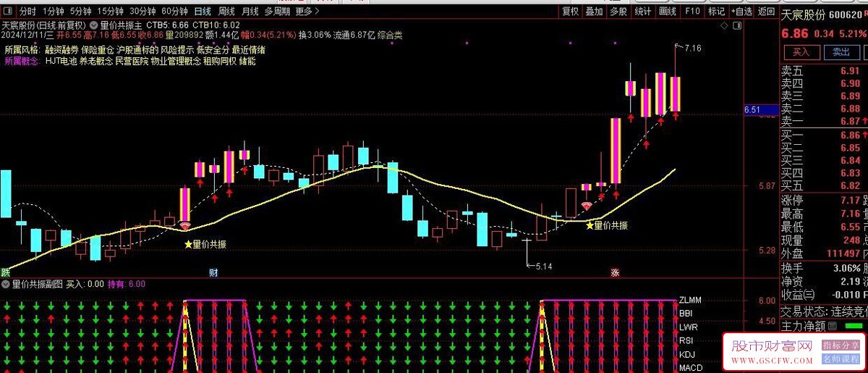The height and width of the screenshot is (373, 868).
Task: Switch to the 15分钟 chart period
Action: tap(111, 12)
